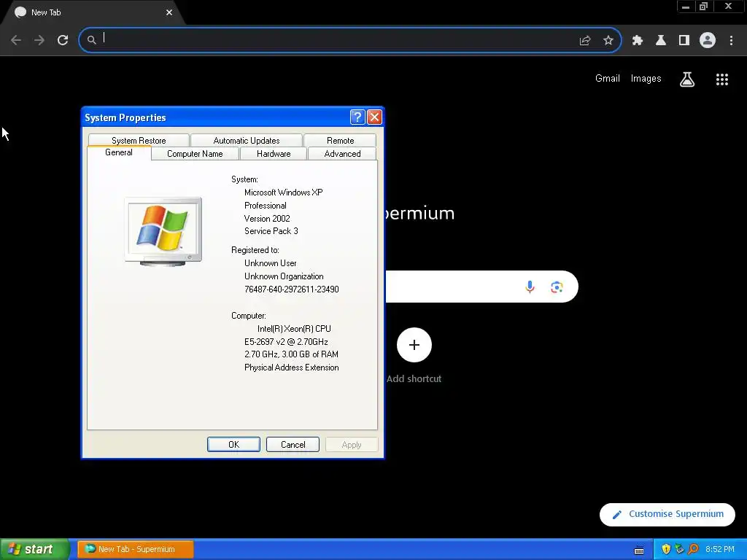747x560 pixels.
Task: Close the System Properties dialog
Action: [374, 117]
